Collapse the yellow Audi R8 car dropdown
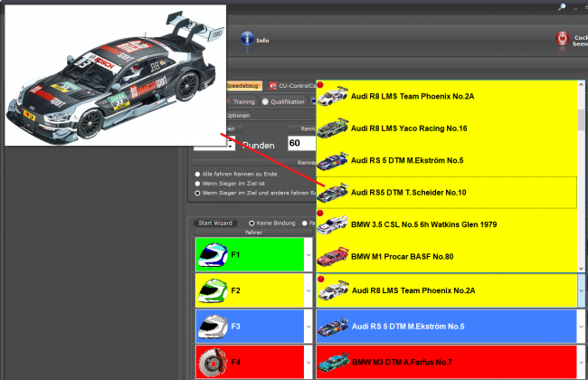The height and width of the screenshot is (380, 588). (x=582, y=290)
